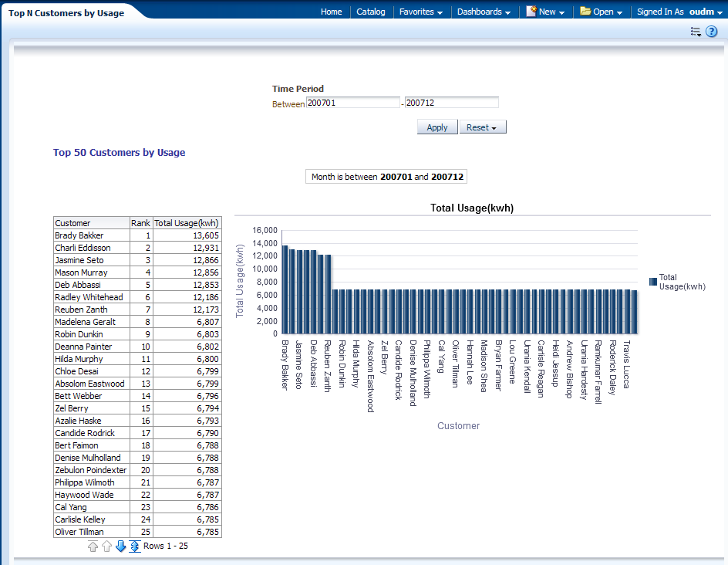This screenshot has height=565, width=728.
Task: Expand the Dashboards menu
Action: coord(484,12)
